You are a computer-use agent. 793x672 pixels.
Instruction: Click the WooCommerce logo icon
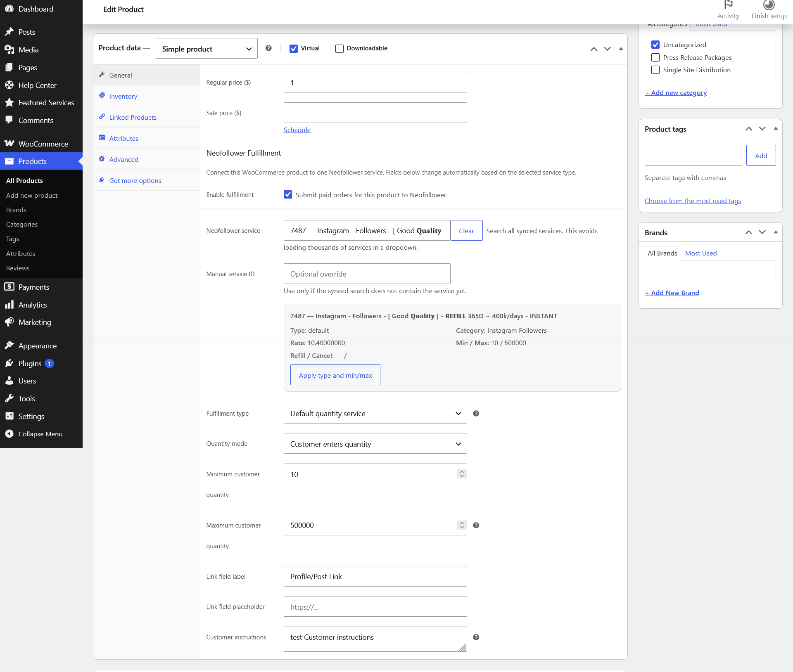pos(9,144)
